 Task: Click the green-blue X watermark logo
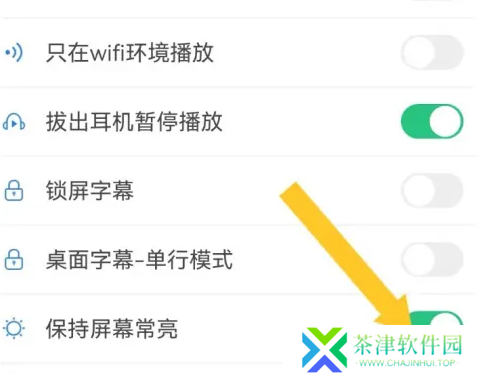click(x=324, y=350)
